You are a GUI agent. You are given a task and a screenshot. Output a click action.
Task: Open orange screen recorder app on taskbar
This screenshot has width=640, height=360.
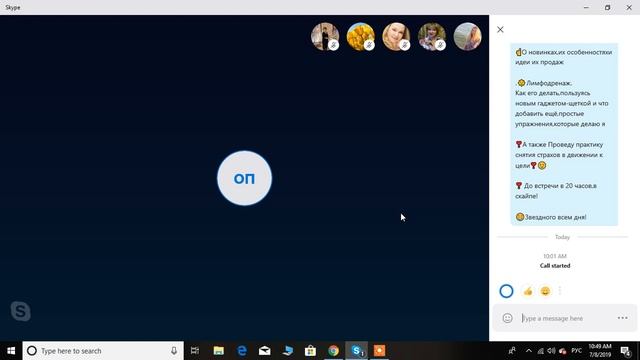click(379, 351)
